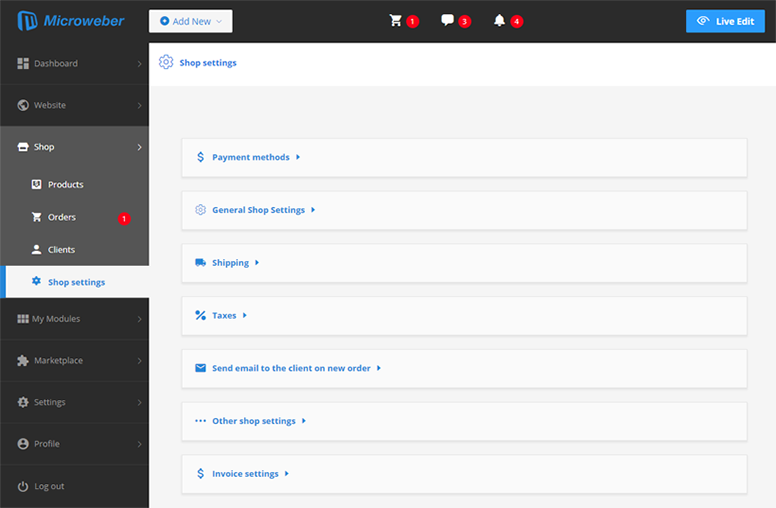Click the Shop settings page title

coord(208,63)
